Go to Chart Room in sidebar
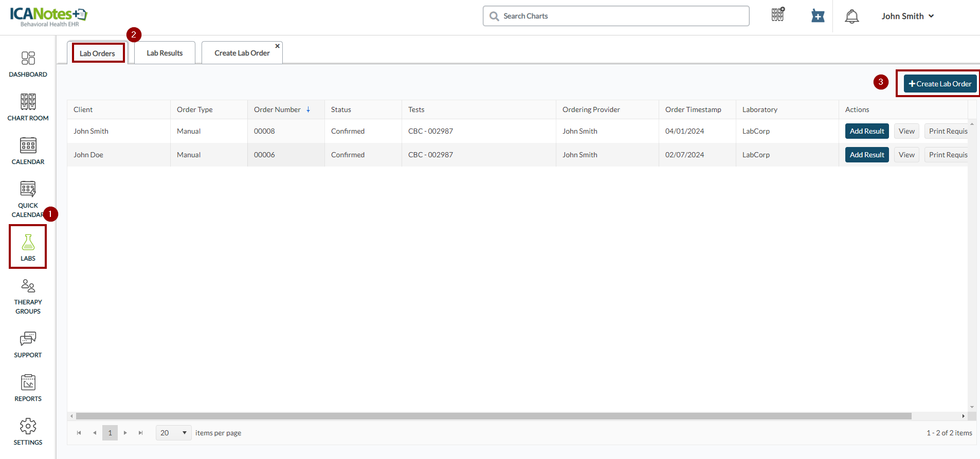The width and height of the screenshot is (980, 459). (x=28, y=107)
